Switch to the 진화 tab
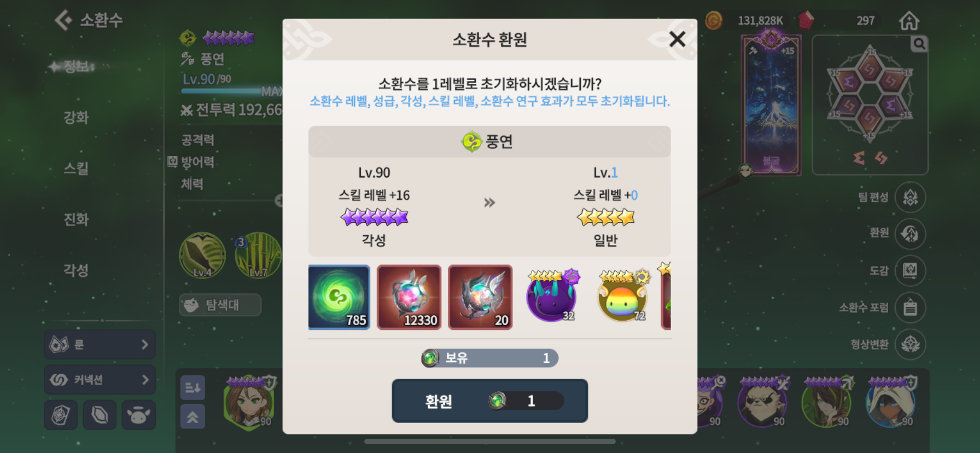The image size is (980, 453). (x=76, y=219)
